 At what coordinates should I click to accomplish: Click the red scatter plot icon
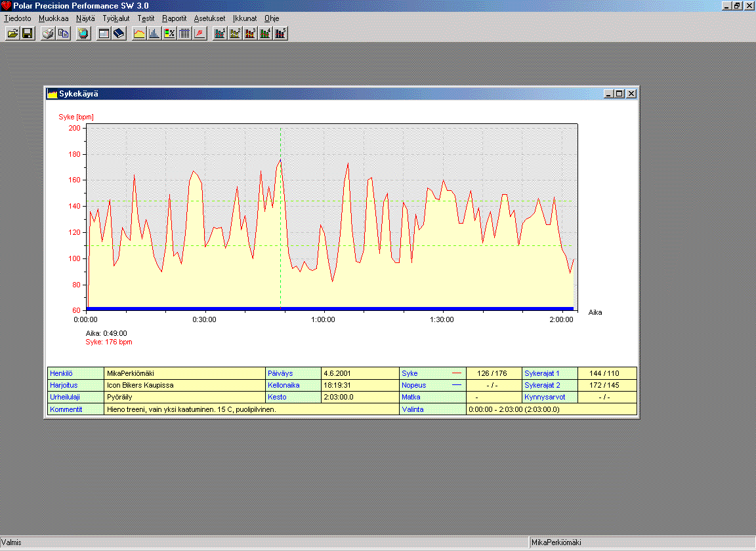point(199,33)
